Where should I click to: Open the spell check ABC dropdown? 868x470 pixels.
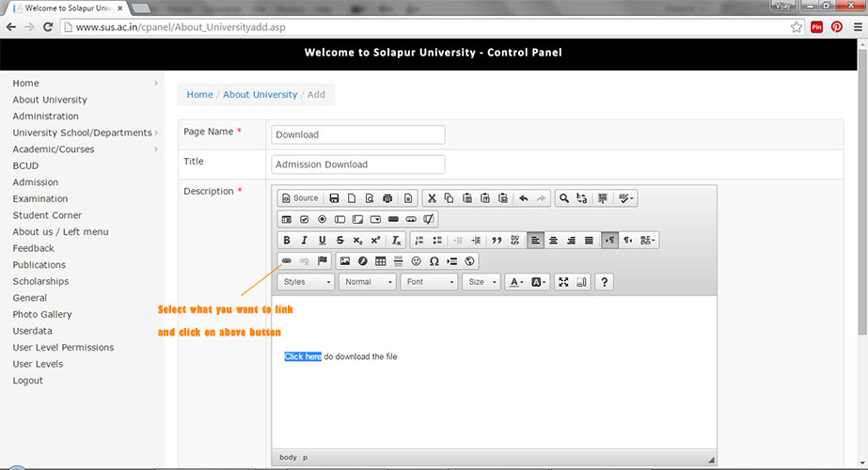(626, 198)
